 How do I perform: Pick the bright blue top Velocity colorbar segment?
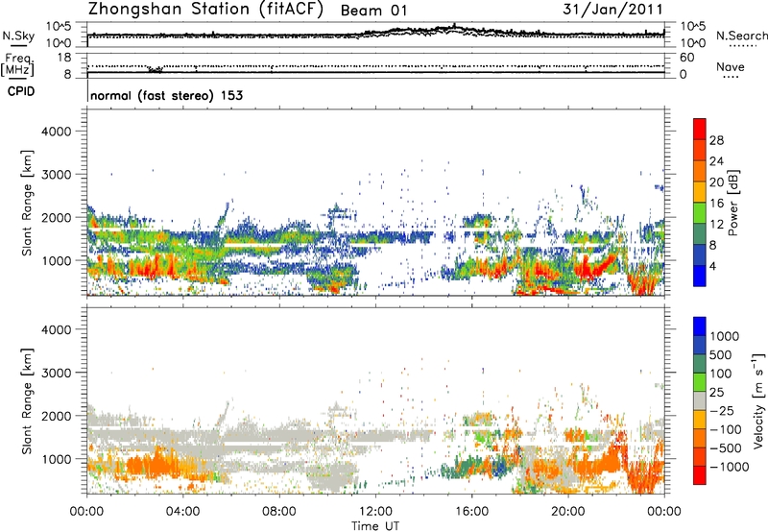(700, 326)
